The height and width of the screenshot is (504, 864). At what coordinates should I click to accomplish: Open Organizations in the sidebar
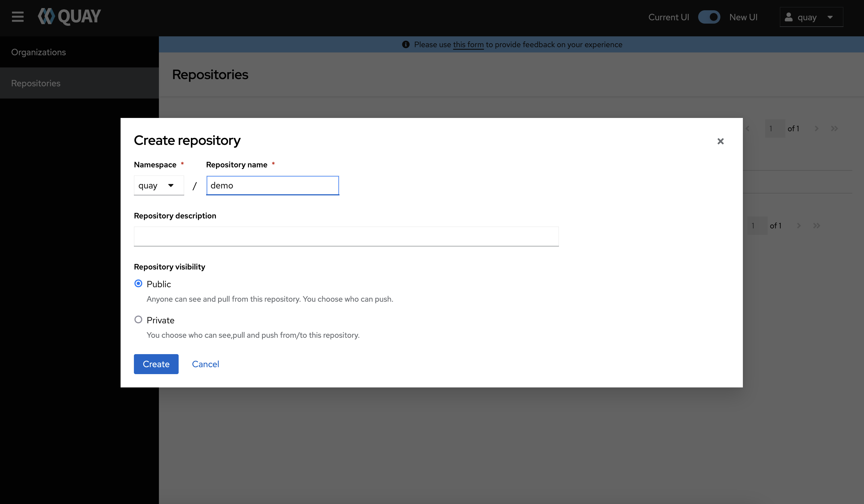click(38, 52)
